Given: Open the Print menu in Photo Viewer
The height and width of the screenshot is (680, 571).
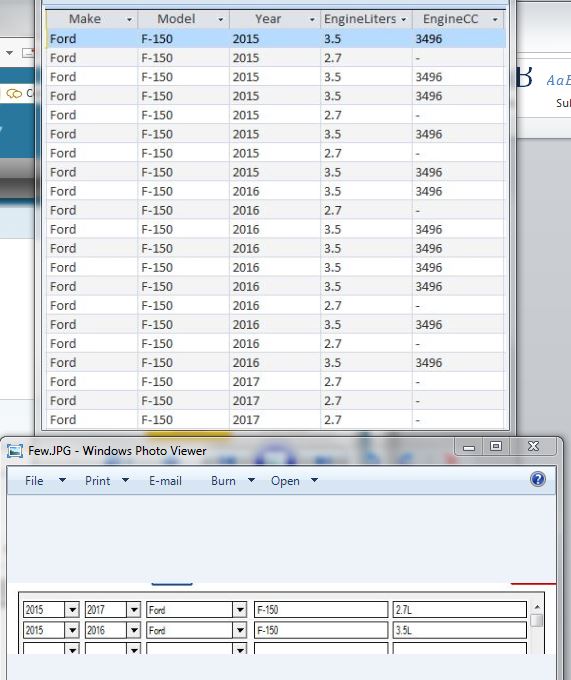Looking at the screenshot, I should tap(98, 481).
